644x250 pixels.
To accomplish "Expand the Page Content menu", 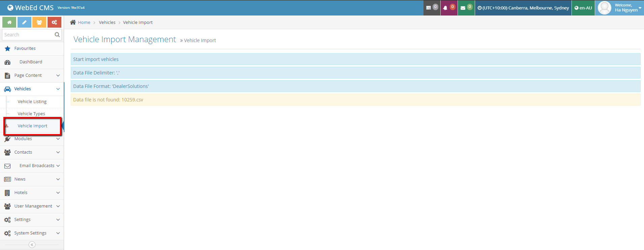I will pos(32,75).
